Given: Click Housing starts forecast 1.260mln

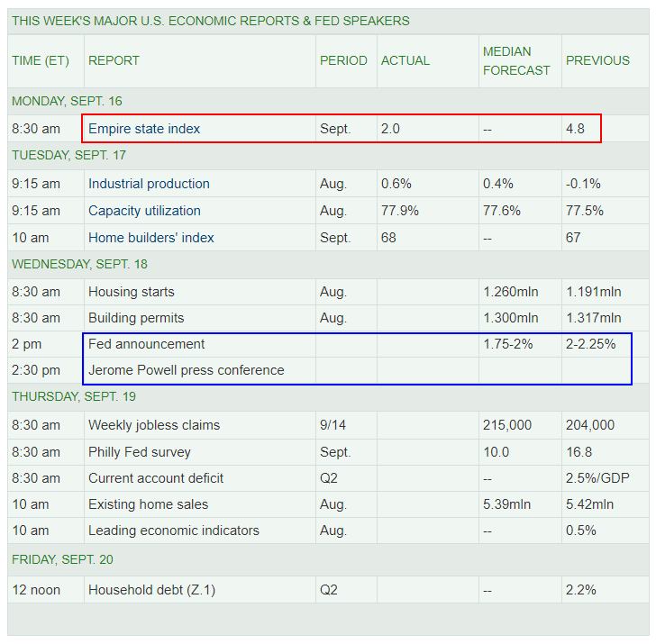Looking at the screenshot, I should click(x=510, y=292).
